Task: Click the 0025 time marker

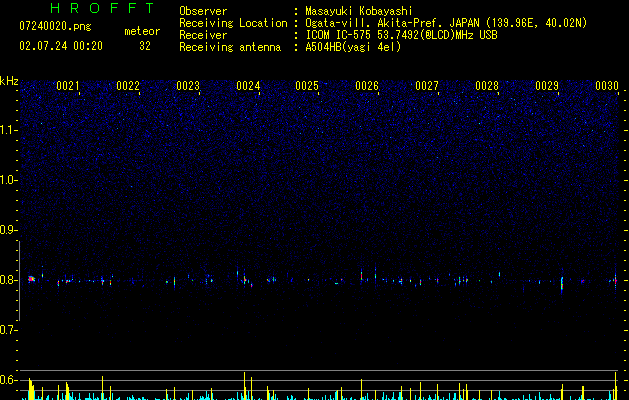Action: click(x=307, y=86)
